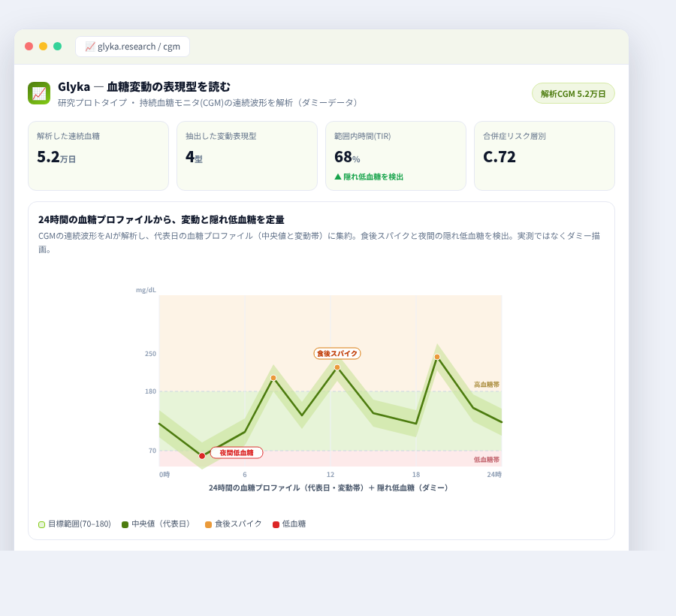Viewport: 676px width, 616px height.
Task: Click the yellow minimize window button
Action: click(43, 46)
